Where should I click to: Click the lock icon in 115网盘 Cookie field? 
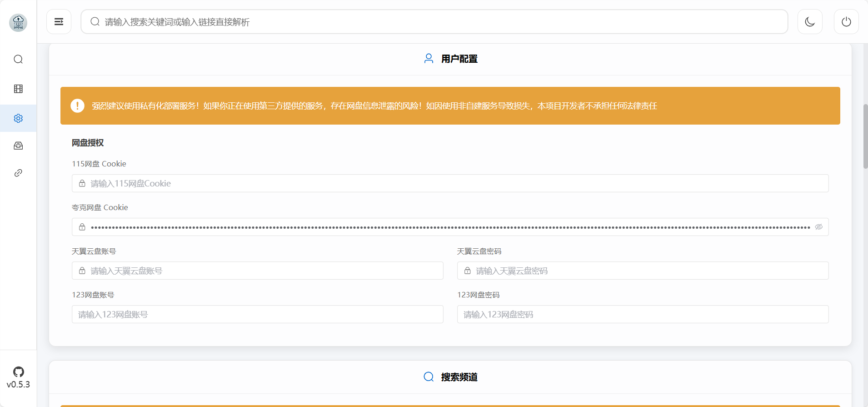[x=82, y=183]
